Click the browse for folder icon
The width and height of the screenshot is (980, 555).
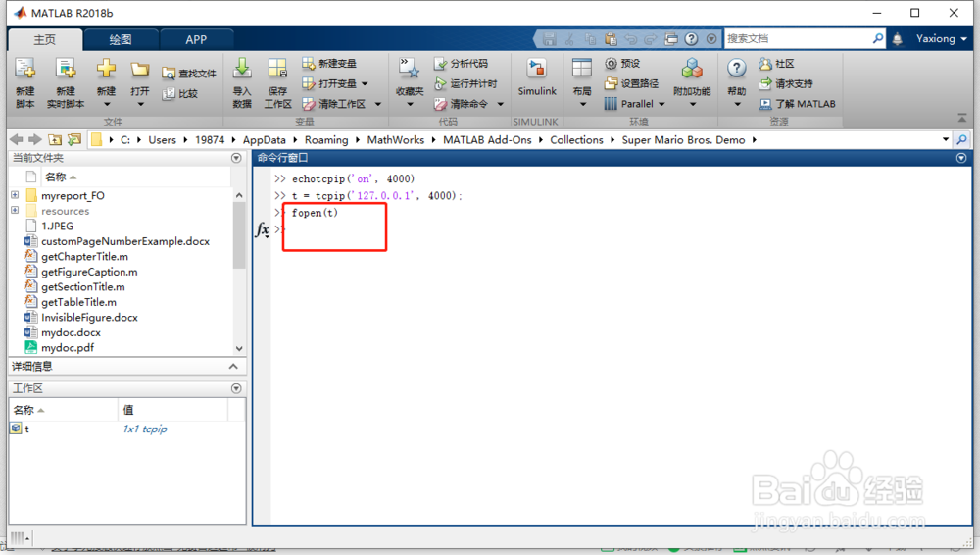pos(74,139)
